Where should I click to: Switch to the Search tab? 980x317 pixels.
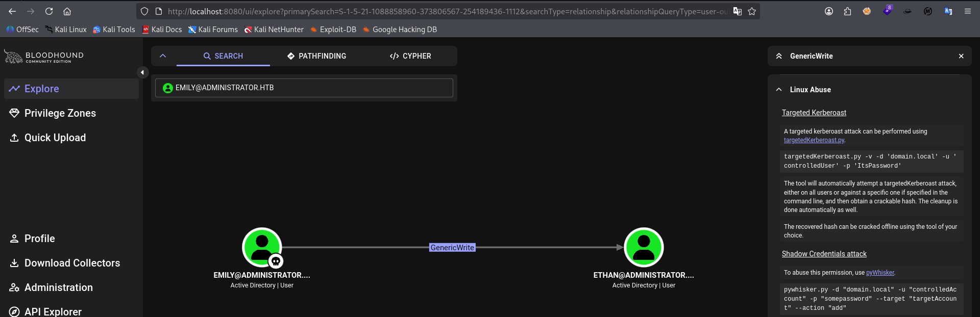(x=223, y=56)
